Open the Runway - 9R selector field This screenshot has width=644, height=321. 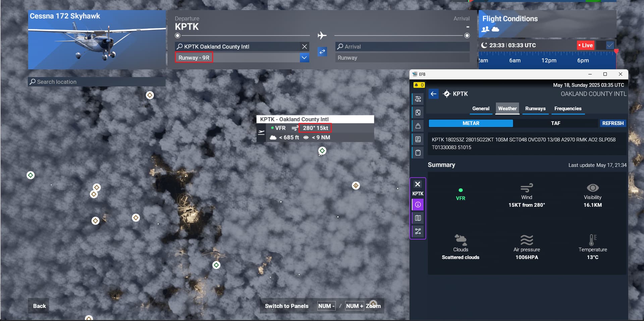(x=242, y=58)
